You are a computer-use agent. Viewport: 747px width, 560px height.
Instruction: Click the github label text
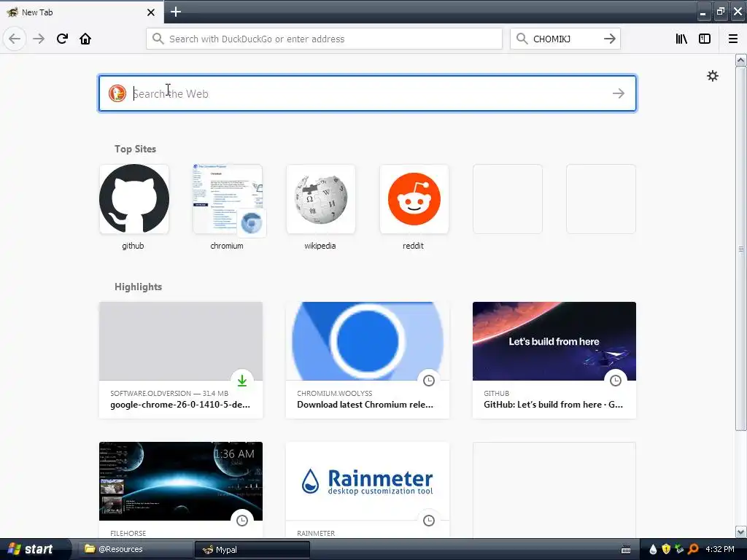[x=133, y=246]
